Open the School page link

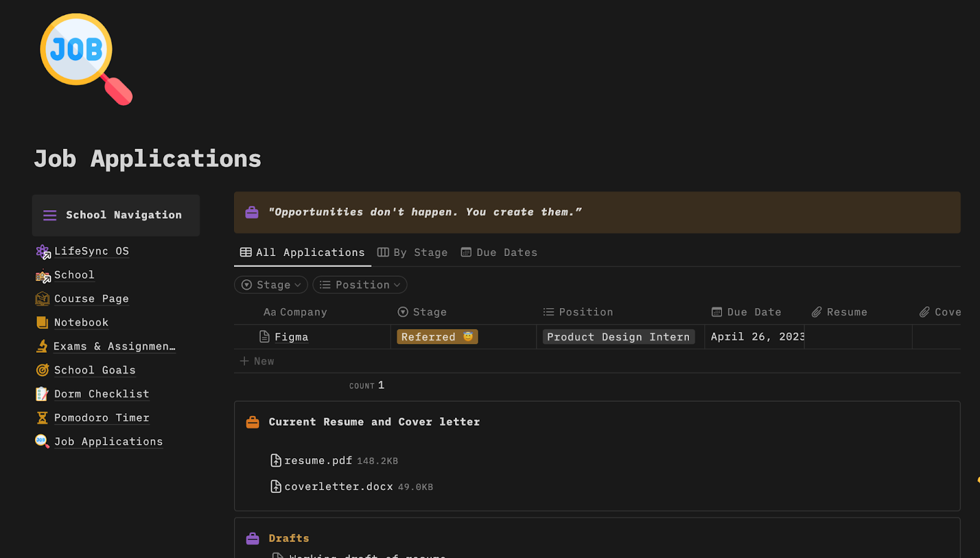74,275
